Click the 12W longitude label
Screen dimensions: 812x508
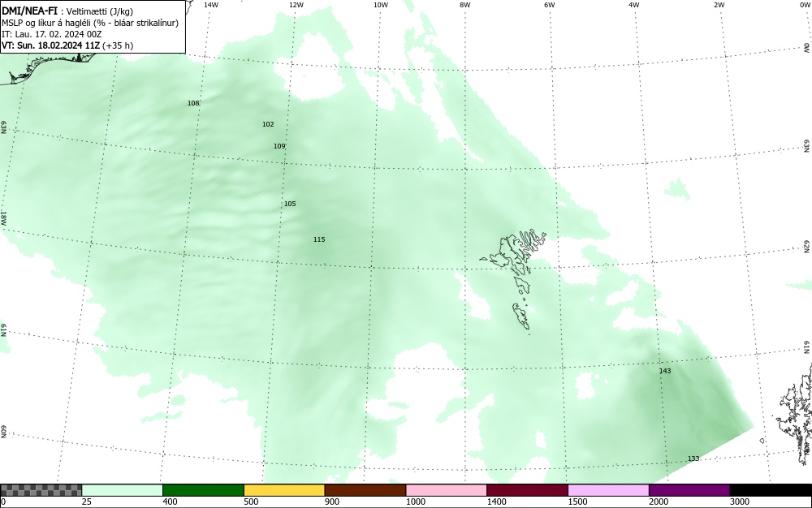[x=296, y=5]
